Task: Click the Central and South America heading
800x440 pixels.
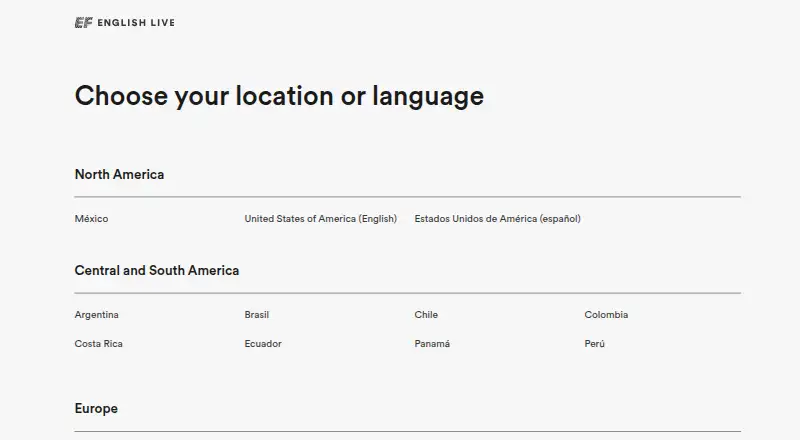Action: coord(157,271)
